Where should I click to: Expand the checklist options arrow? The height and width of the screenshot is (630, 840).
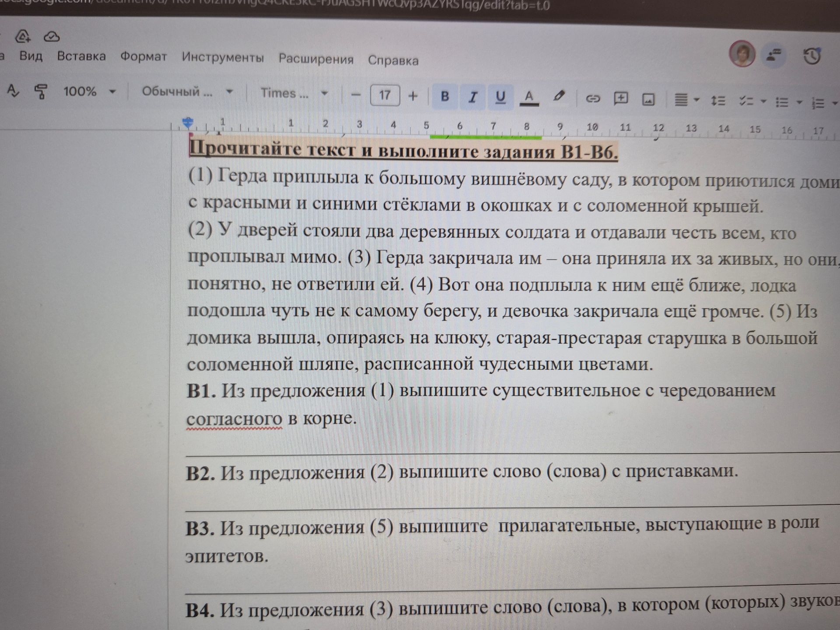(763, 102)
